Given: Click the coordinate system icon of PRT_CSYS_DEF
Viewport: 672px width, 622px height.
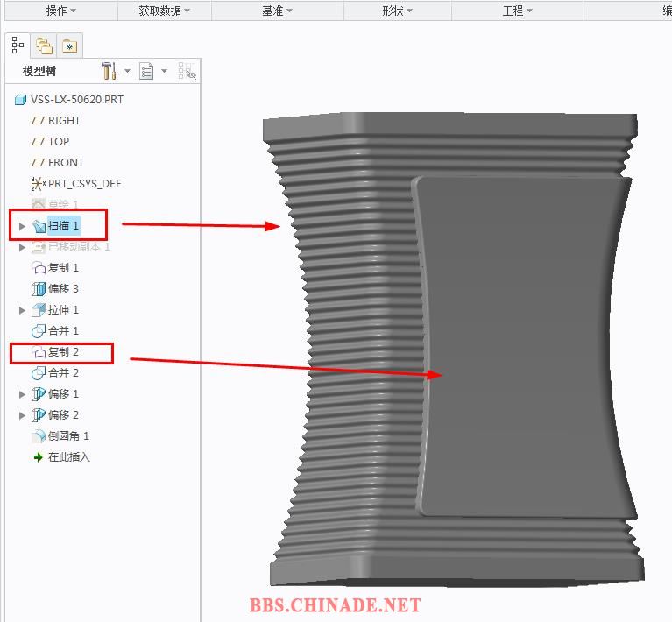Looking at the screenshot, I should click(39, 184).
